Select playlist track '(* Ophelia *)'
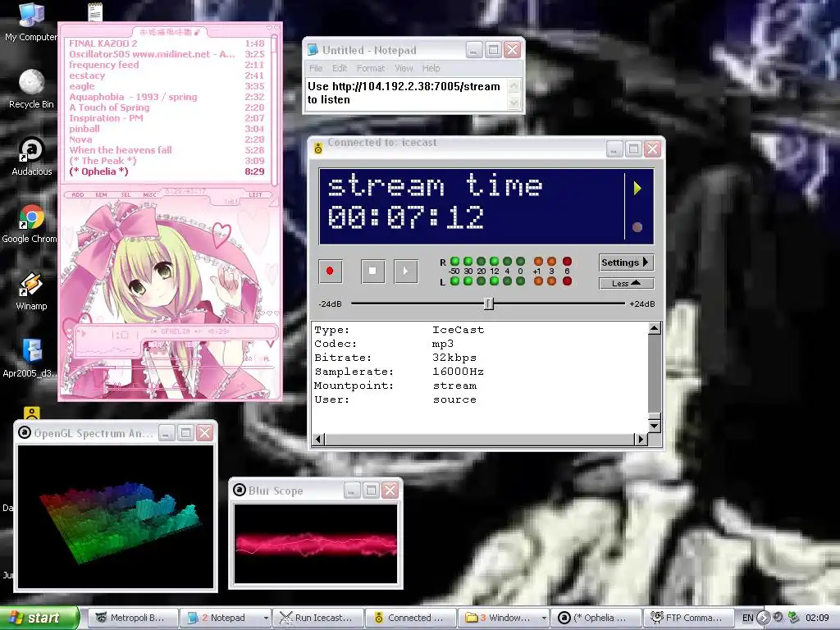This screenshot has width=840, height=630. tap(166, 171)
